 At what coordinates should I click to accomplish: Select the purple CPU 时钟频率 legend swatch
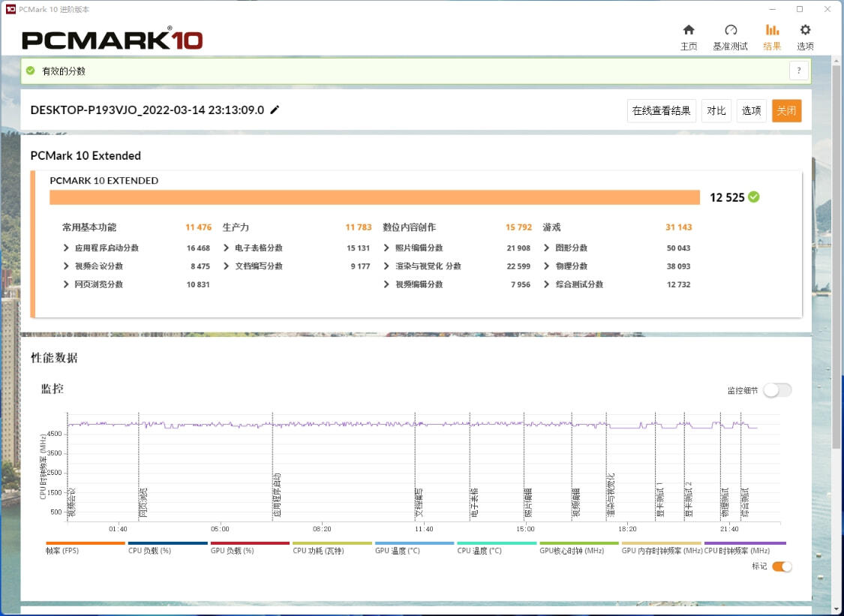745,543
